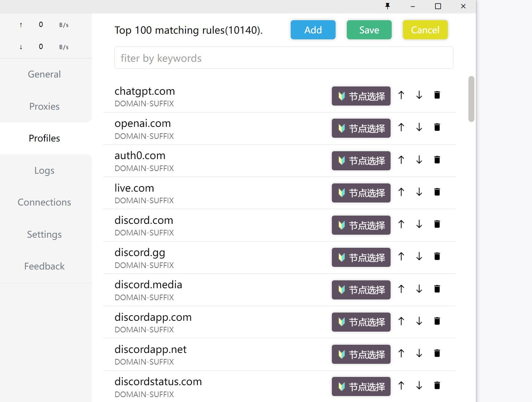
Task: Focus the filter by keywords field
Action: 284,58
